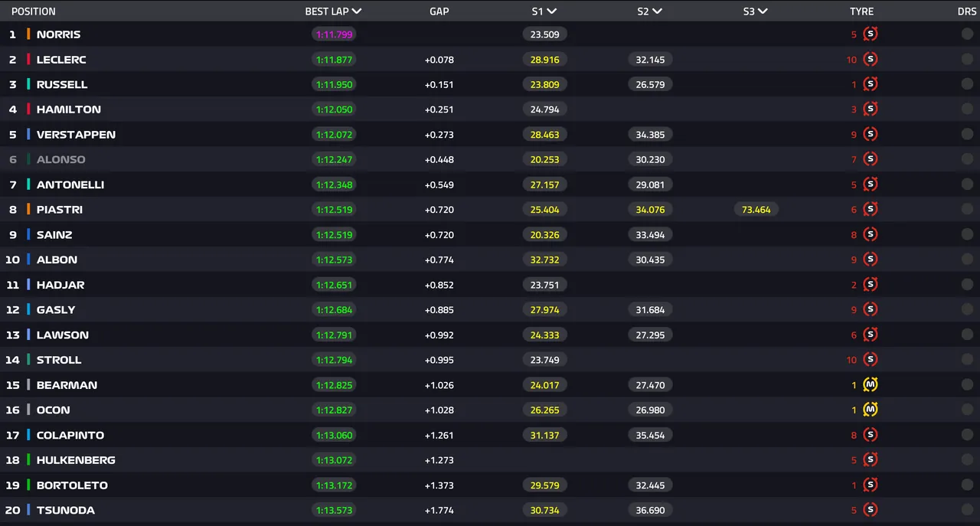Click Piastri's soft tyre compound icon
Image resolution: width=980 pixels, height=526 pixels.
coord(870,209)
